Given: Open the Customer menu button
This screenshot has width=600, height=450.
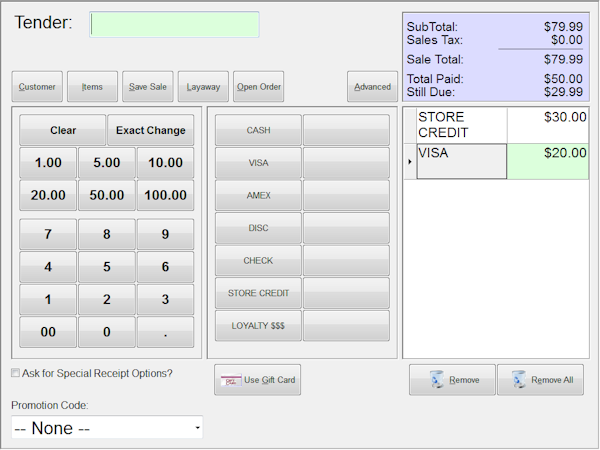Looking at the screenshot, I should pos(37,87).
